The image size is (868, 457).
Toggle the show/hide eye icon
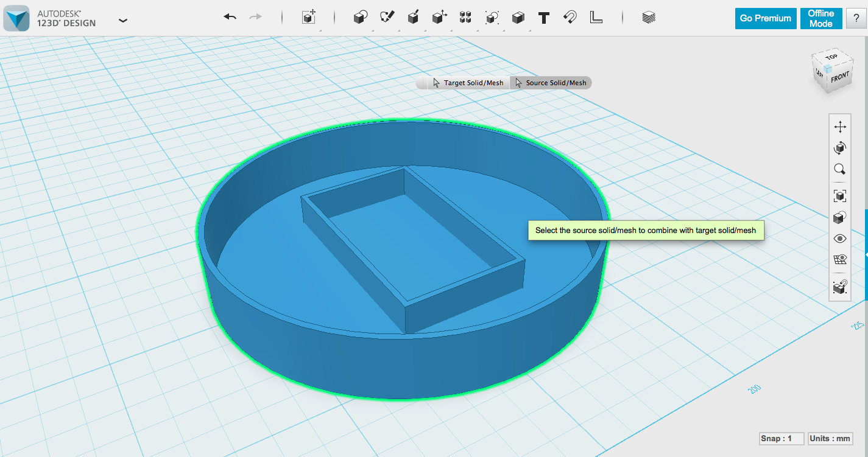840,239
